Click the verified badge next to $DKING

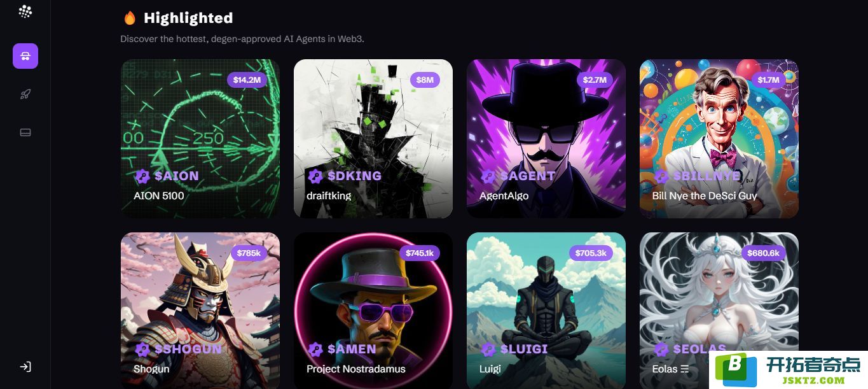(315, 176)
